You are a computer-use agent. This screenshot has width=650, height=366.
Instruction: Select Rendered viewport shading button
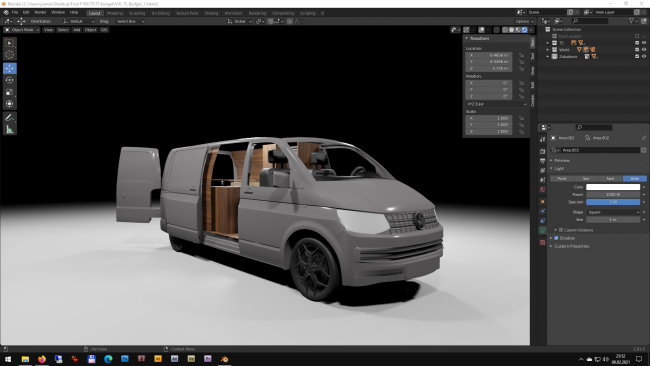pyautogui.click(x=525, y=30)
